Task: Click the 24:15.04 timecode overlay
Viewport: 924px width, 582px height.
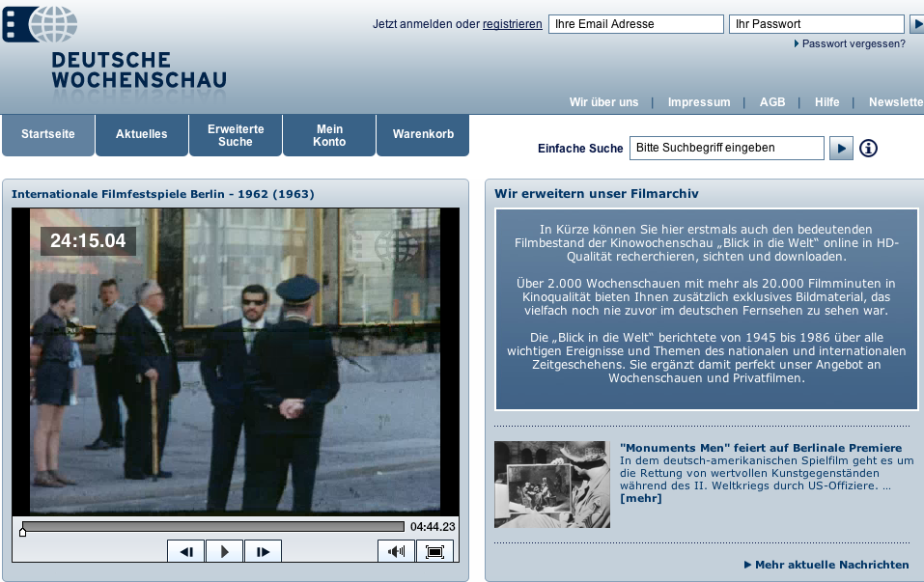Action: point(88,241)
